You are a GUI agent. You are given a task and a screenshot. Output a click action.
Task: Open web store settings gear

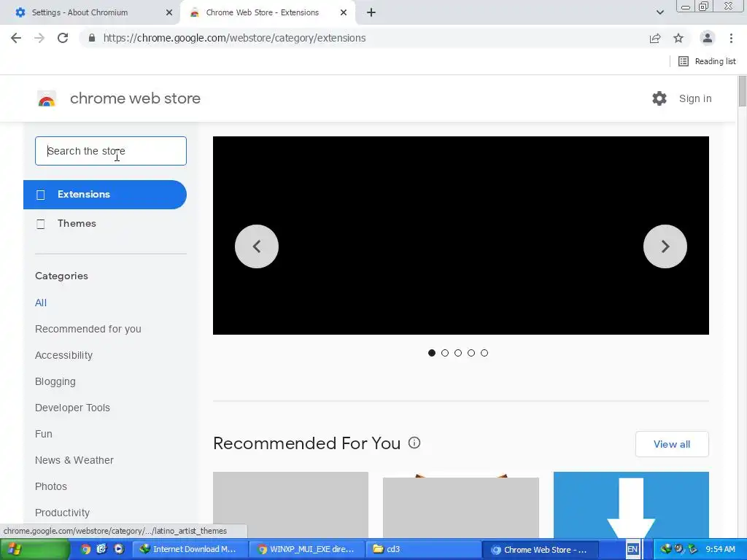[659, 98]
